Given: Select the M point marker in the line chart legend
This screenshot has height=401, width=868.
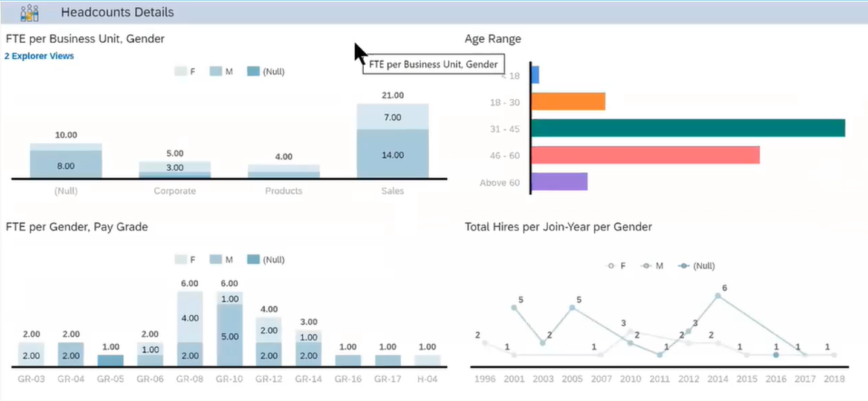Looking at the screenshot, I should click(645, 265).
